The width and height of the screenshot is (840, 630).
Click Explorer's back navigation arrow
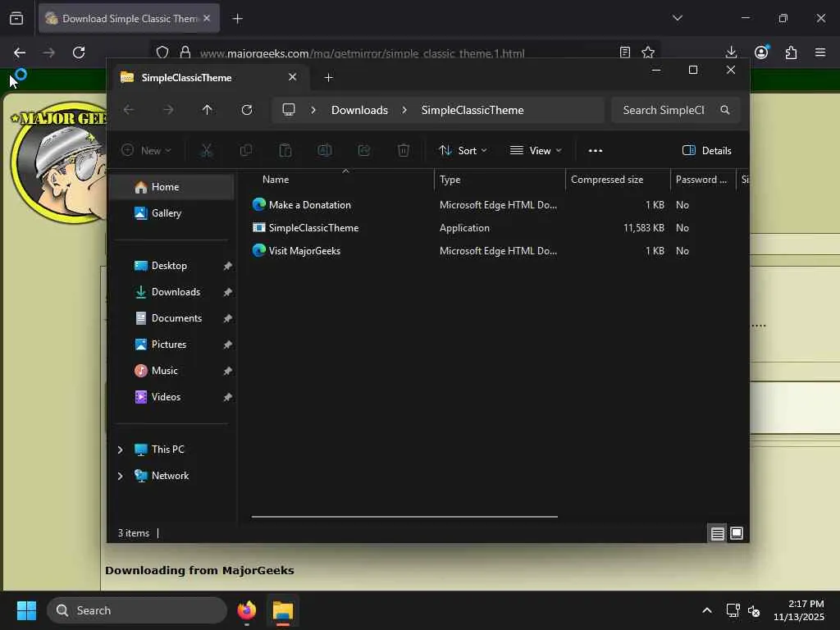(x=129, y=110)
